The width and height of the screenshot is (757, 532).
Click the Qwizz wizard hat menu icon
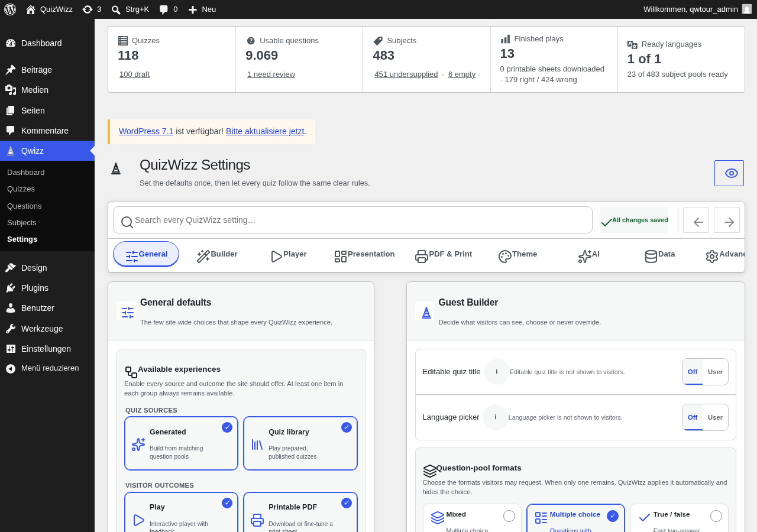[x=11, y=151]
